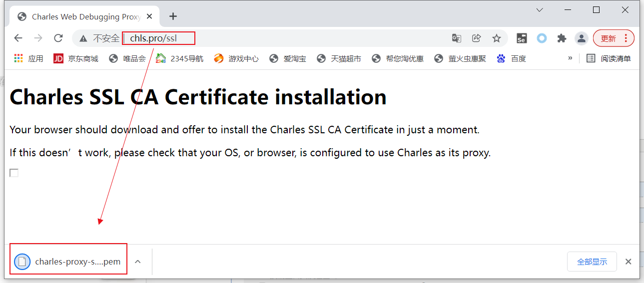644x283 pixels.
Task: Open the 2345导航 bookmark
Action: [x=179, y=58]
